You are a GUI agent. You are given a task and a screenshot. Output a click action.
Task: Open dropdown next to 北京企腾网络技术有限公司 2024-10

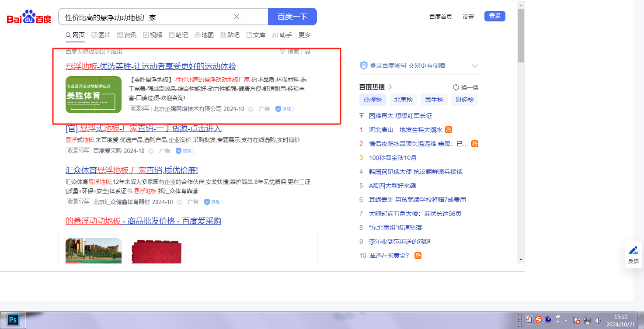coord(251,109)
